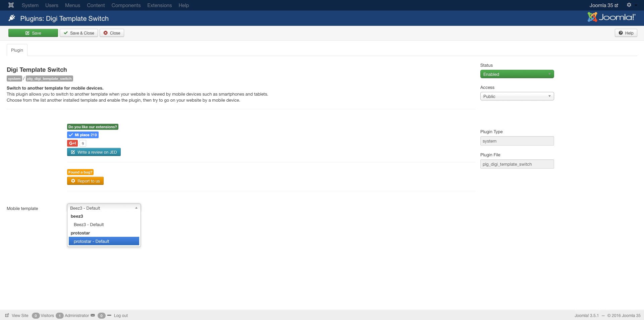Click the plg_digi_template_switch label badge
This screenshot has width=644, height=320.
pos(49,78)
